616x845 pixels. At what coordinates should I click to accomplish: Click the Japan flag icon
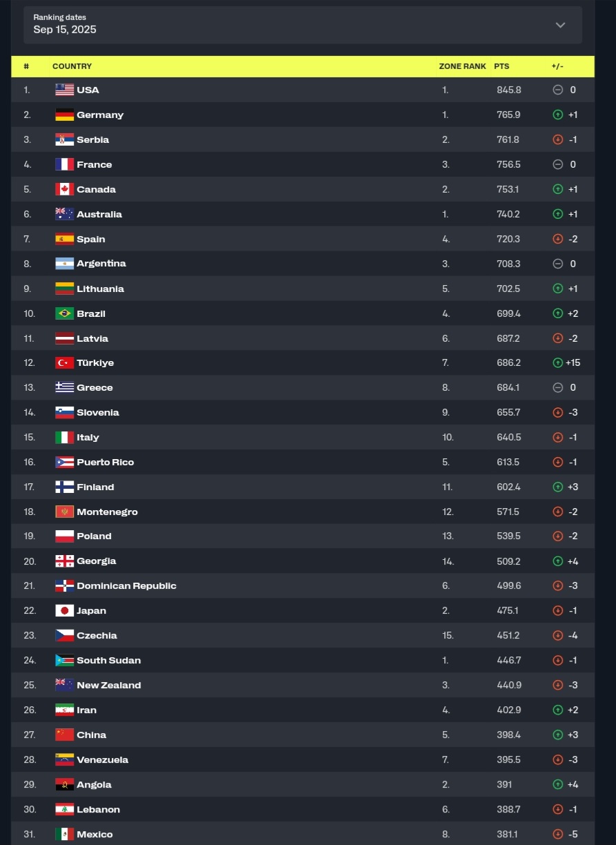point(64,610)
